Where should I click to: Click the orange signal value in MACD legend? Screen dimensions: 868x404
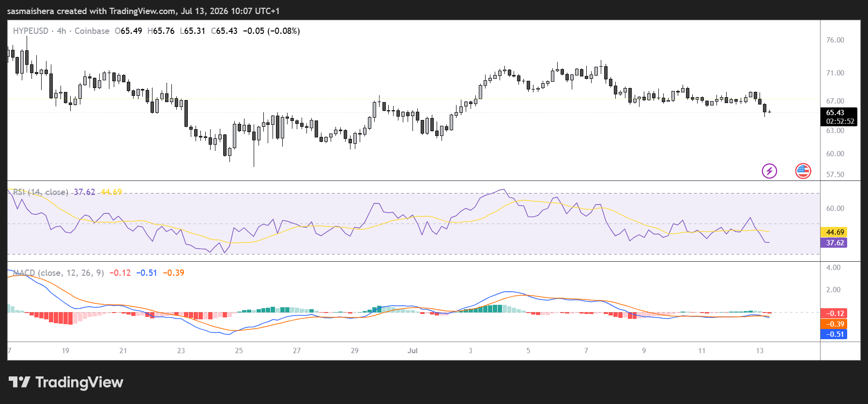[x=174, y=273]
